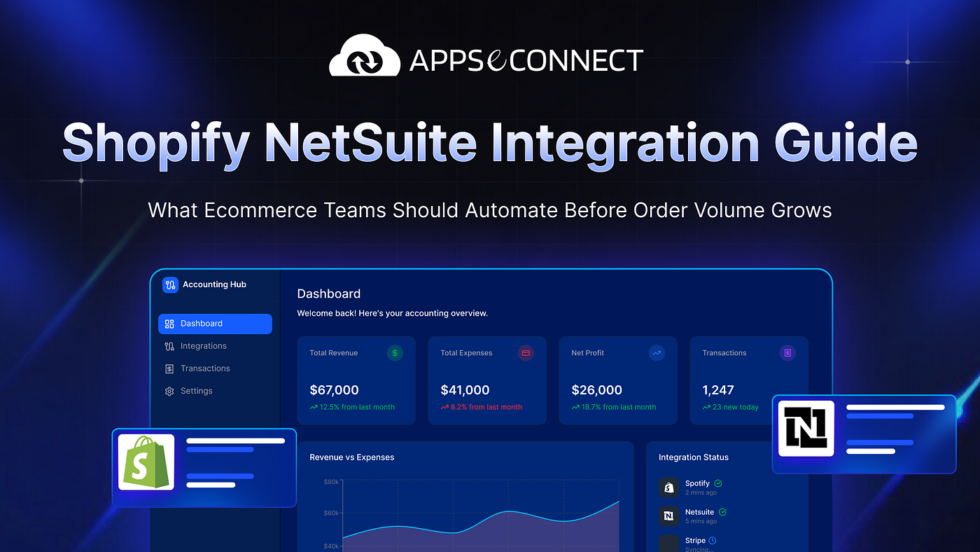The width and height of the screenshot is (980, 552).
Task: Click the $26,000 Net Profit value
Action: 596,390
